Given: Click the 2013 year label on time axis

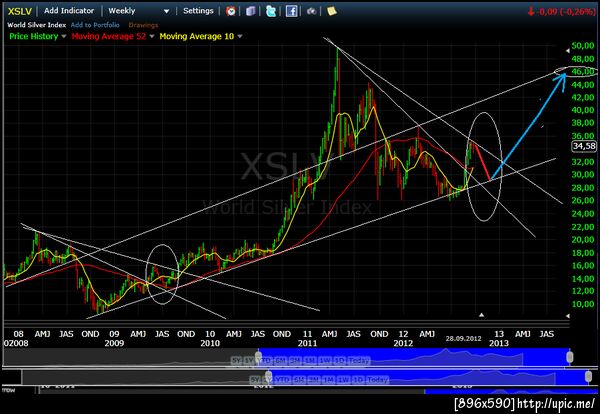Looking at the screenshot, I should tap(499, 343).
